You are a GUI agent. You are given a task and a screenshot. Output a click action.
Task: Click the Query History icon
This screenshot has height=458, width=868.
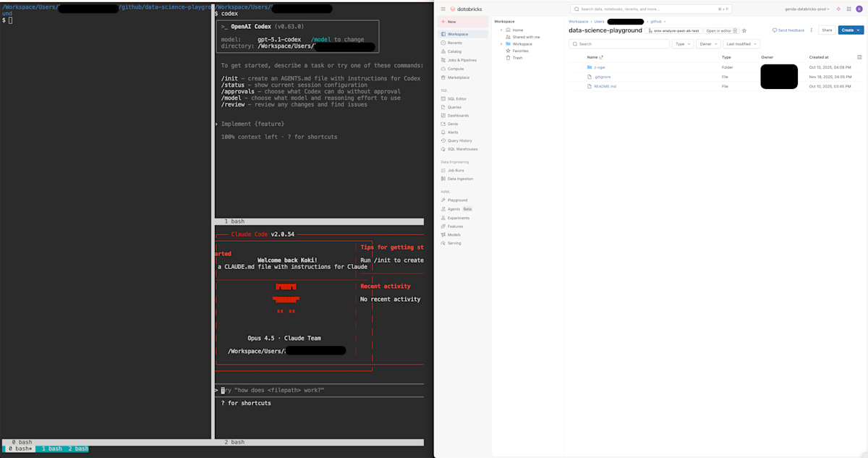click(x=443, y=141)
